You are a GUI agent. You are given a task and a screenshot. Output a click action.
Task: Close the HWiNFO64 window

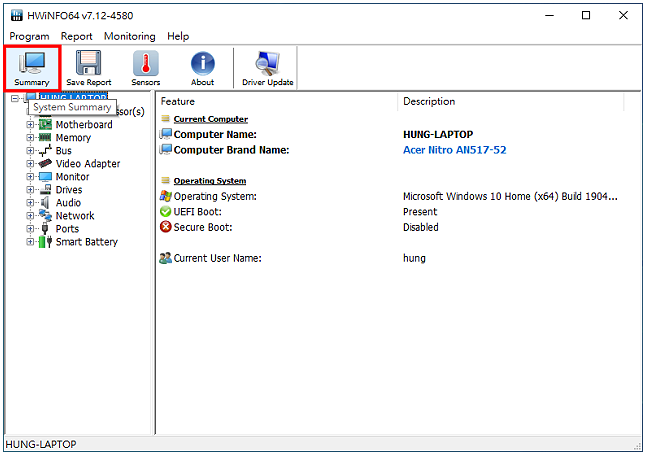click(623, 16)
